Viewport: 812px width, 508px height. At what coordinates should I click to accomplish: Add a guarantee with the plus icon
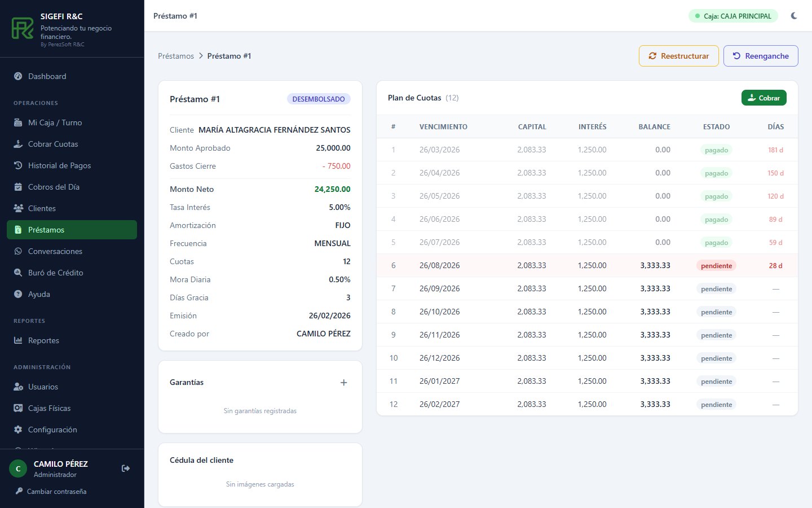point(344,383)
